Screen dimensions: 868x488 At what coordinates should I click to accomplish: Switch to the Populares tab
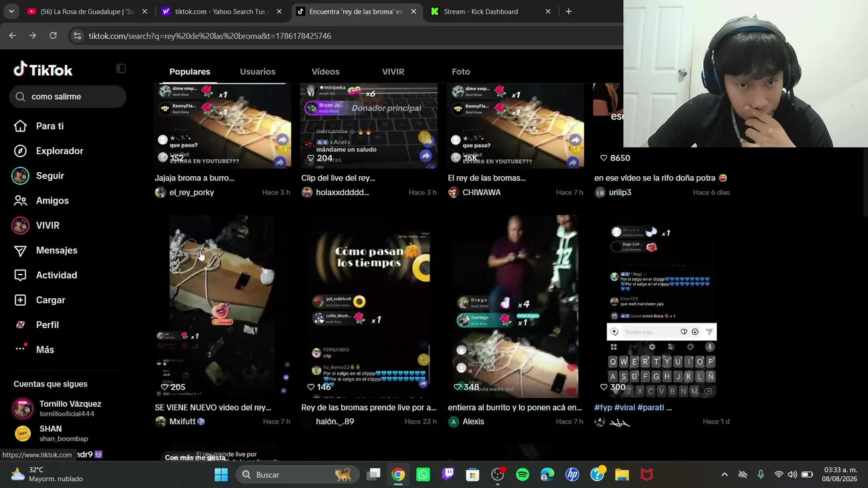pos(190,72)
